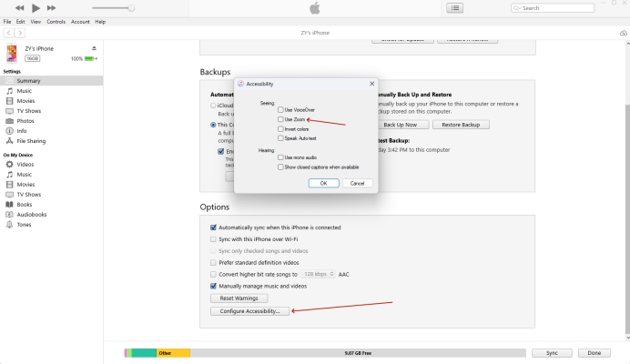630x364 pixels.
Task: Open the File menu
Action: 7,22
